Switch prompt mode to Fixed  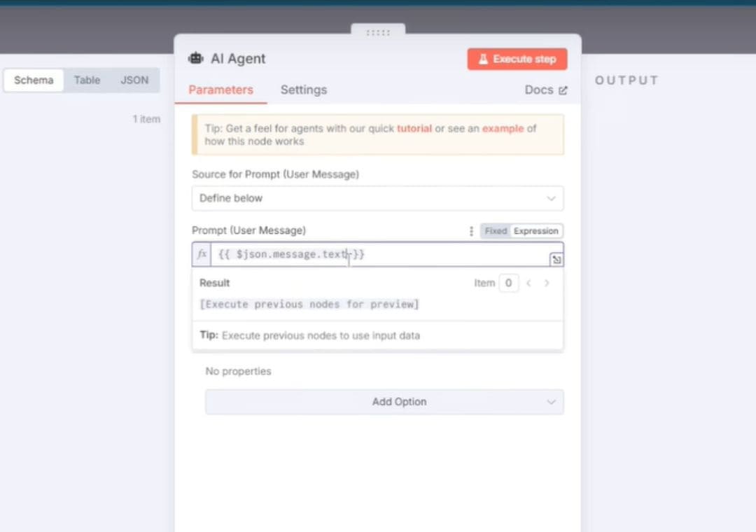pyautogui.click(x=496, y=231)
